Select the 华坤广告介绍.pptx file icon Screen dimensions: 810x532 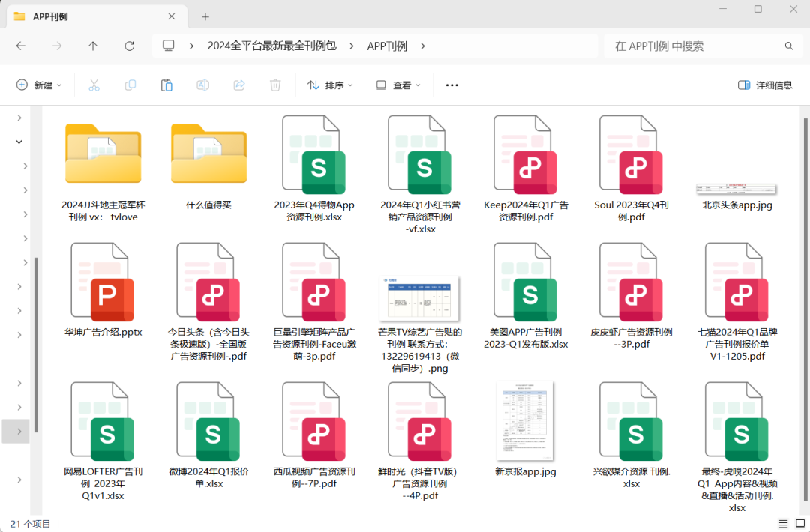103,282
